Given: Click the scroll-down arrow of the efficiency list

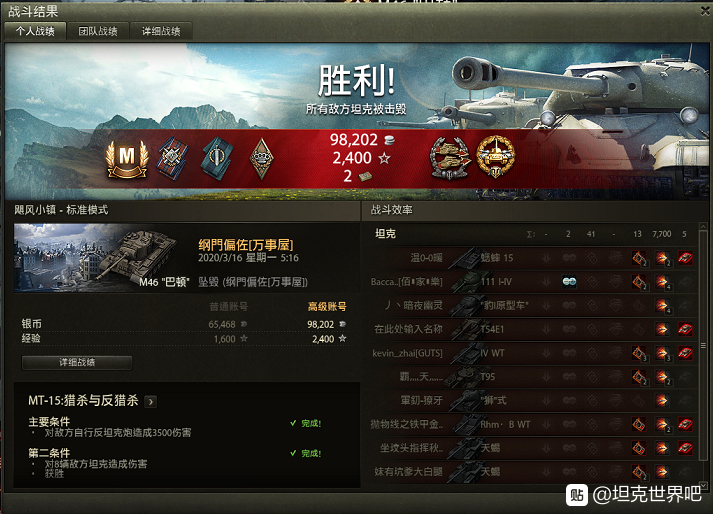Looking at the screenshot, I should coord(703,485).
